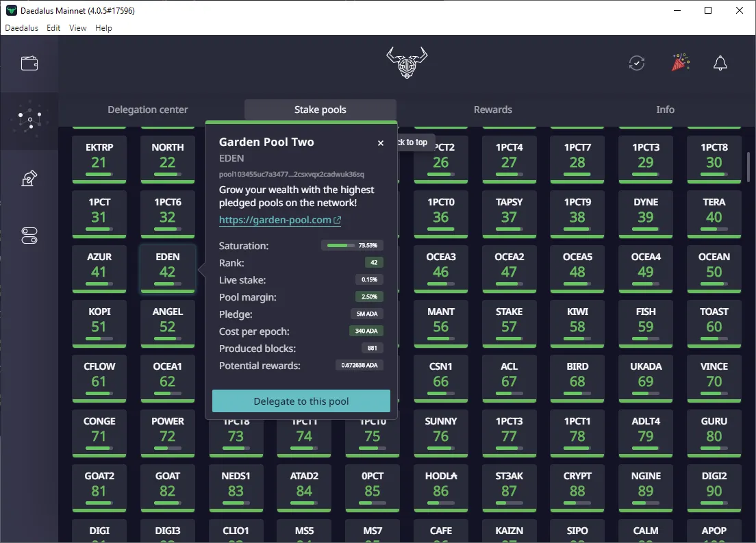
Task: Select the VINCE pool ranked 70
Action: pos(714,379)
